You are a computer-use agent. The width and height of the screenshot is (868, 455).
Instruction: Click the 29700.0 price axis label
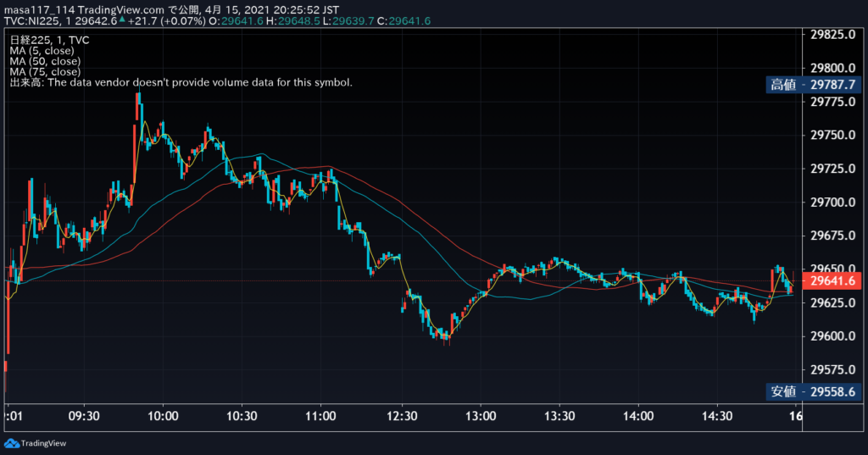[832, 202]
